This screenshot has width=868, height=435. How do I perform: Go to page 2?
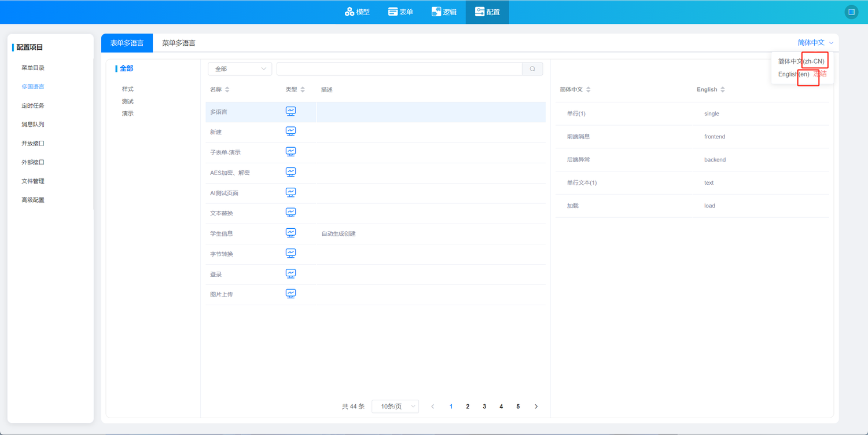coord(468,407)
